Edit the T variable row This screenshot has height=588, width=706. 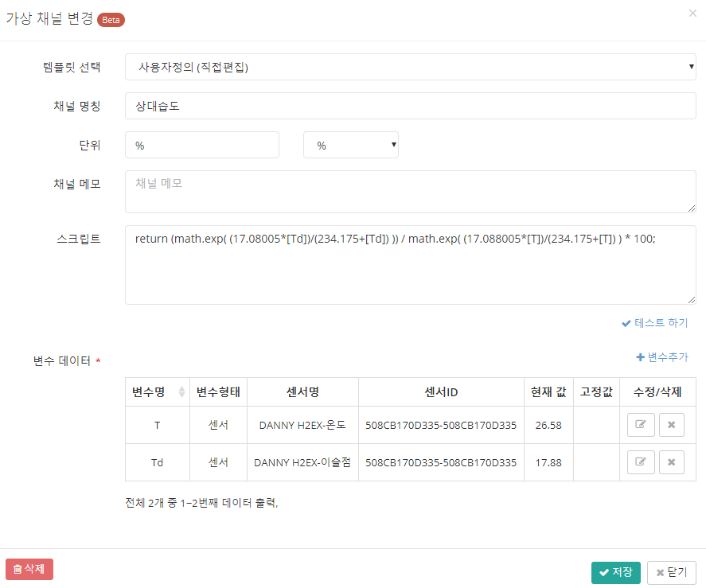point(641,425)
